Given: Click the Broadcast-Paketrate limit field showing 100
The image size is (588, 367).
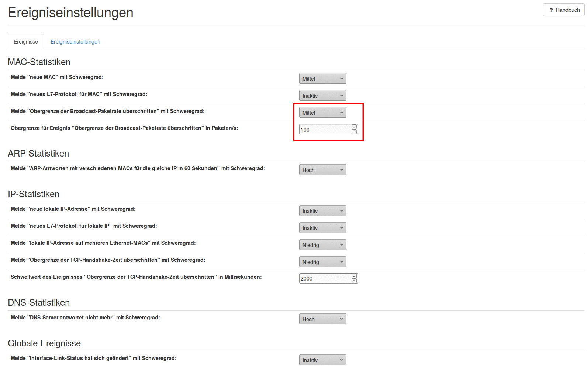Looking at the screenshot, I should [x=325, y=130].
